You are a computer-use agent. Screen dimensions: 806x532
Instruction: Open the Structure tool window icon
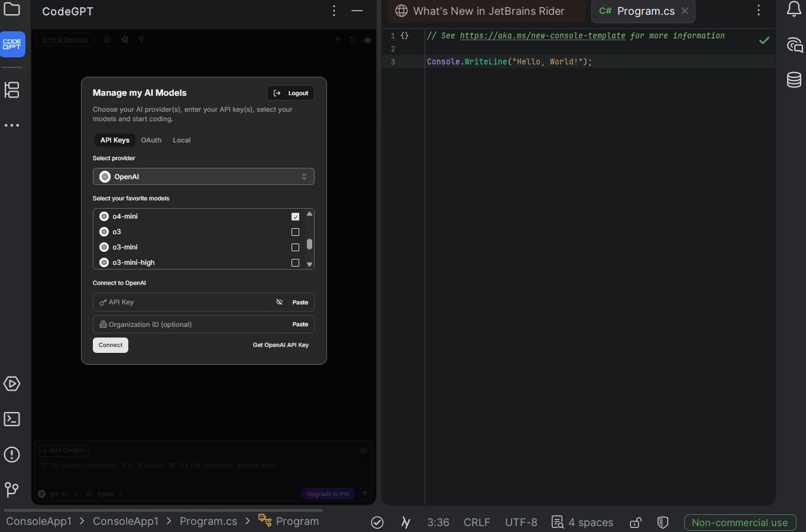point(12,90)
